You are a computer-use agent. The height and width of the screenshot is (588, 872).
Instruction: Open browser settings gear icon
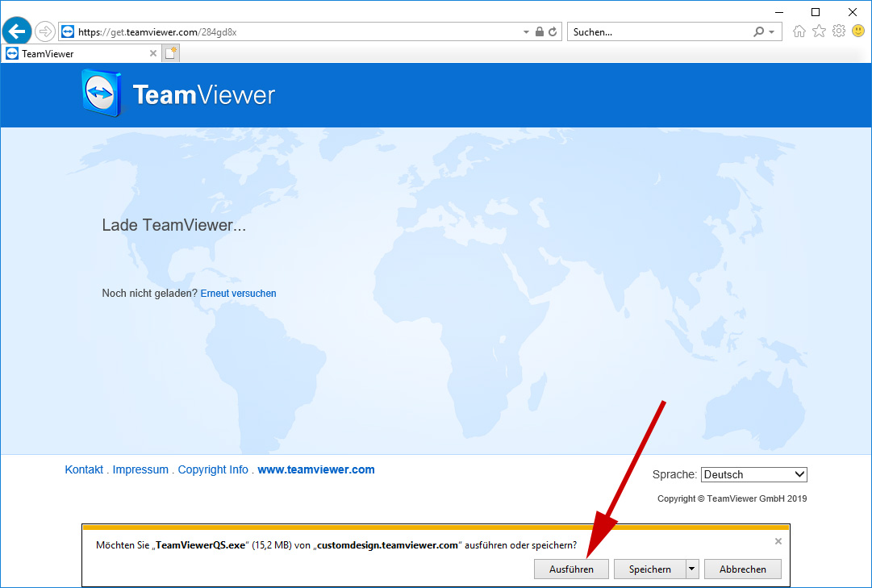(839, 31)
